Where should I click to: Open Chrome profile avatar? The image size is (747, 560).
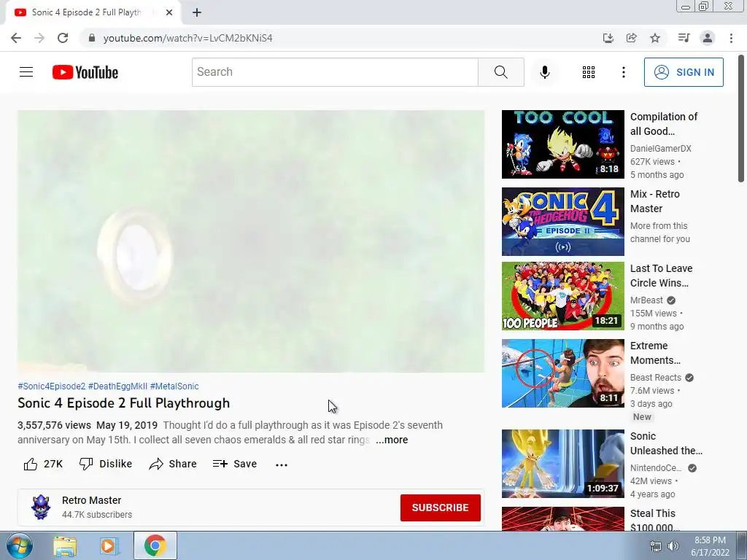click(708, 38)
